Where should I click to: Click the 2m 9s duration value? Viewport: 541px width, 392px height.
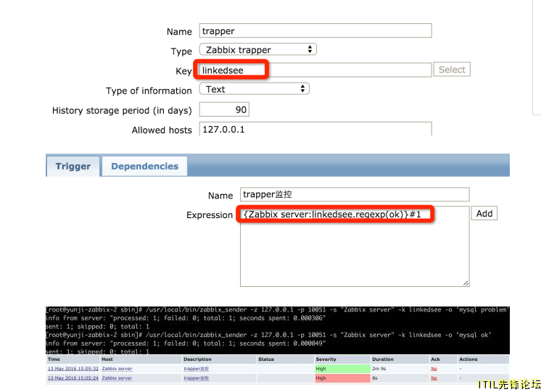coord(379,369)
